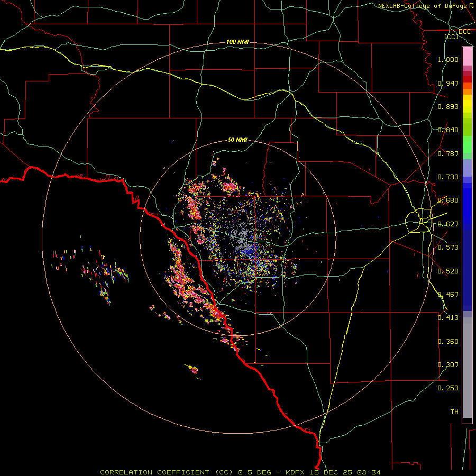Viewport: 476px width, 476px height.
Task: Click the 50 NMI range ring label
Action: (x=237, y=140)
